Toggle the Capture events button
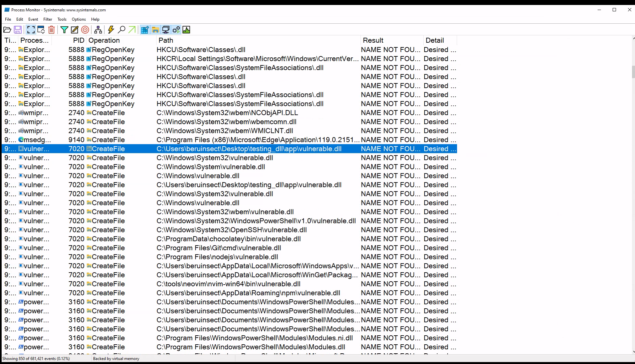This screenshot has height=364, width=635. pos(31,30)
